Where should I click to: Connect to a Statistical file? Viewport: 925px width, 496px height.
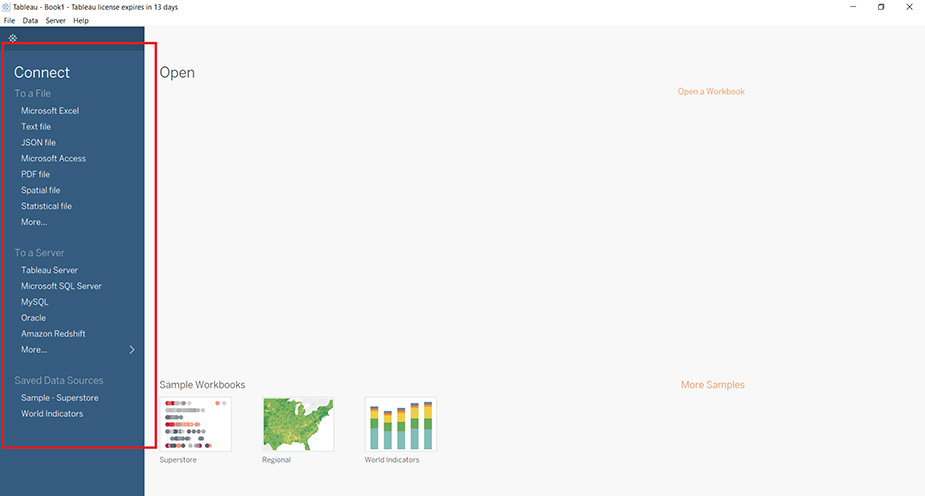[x=47, y=206]
